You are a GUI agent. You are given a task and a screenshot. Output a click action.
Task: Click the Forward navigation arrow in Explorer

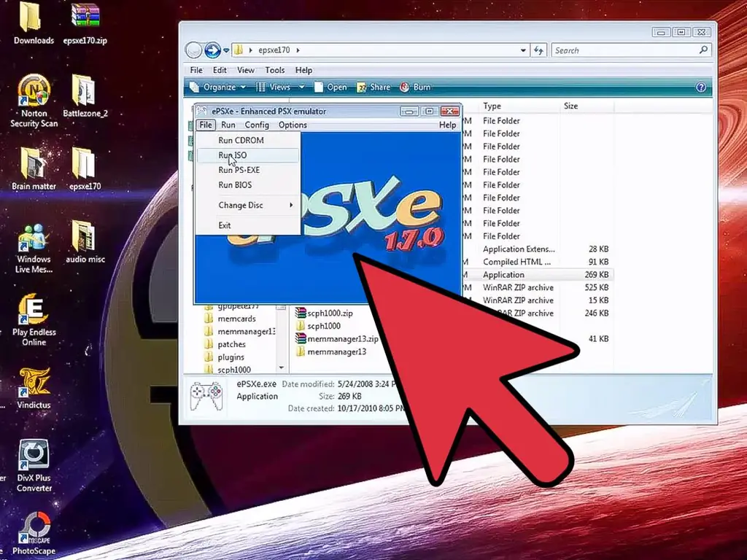click(212, 50)
